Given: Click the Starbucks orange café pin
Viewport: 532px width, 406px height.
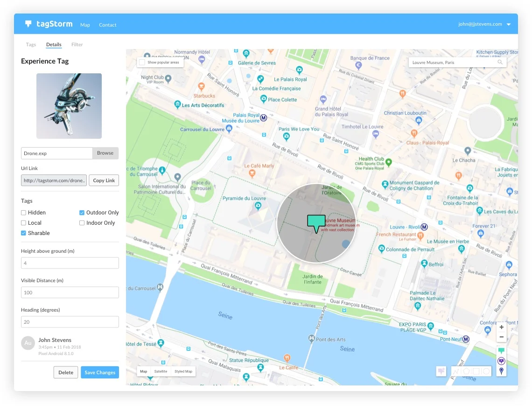Looking at the screenshot, I should (202, 86).
